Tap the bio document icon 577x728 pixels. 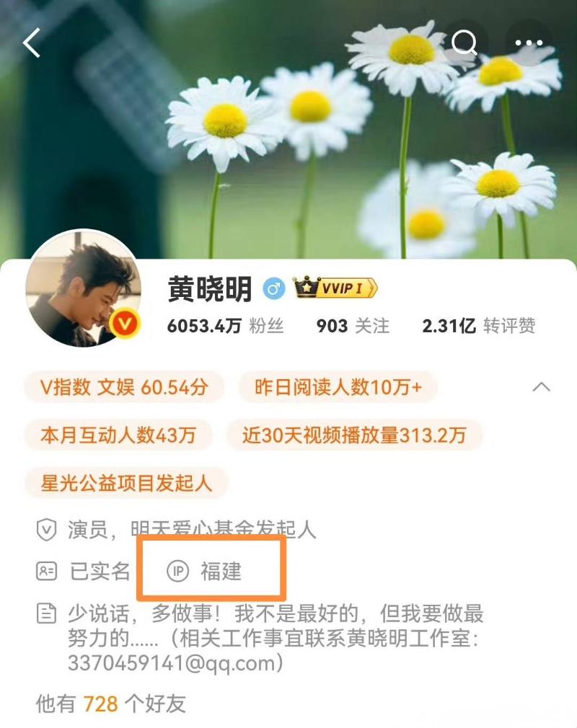(46, 613)
